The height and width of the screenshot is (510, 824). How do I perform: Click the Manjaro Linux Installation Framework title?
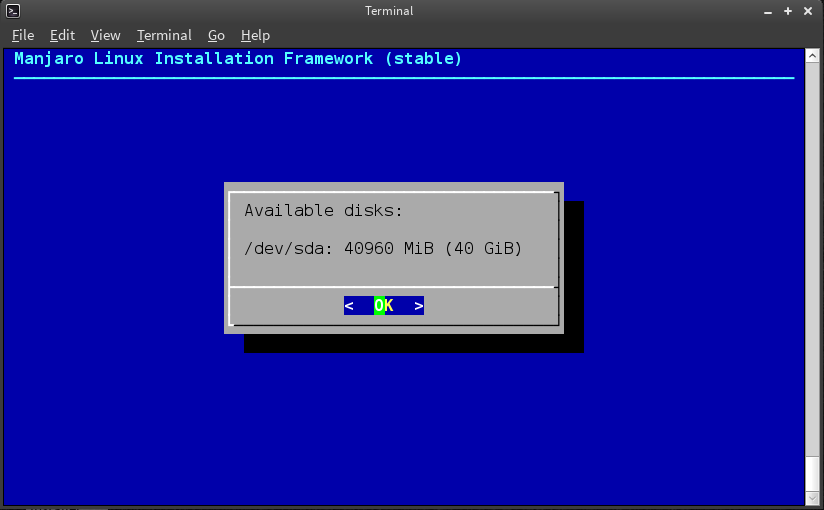[238, 58]
